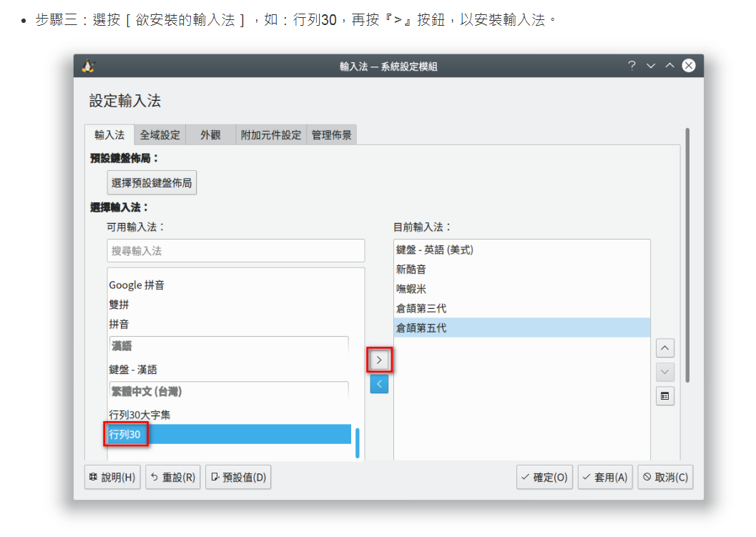Move selected input method up

[665, 348]
